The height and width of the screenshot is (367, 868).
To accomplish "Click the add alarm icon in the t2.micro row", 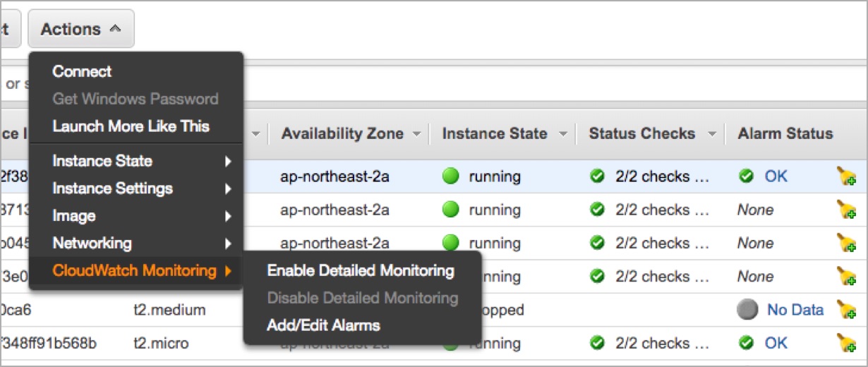I will (x=846, y=344).
